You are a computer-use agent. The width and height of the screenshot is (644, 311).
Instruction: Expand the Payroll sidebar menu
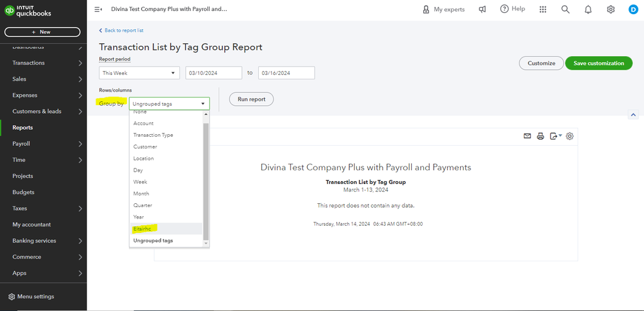click(43, 144)
